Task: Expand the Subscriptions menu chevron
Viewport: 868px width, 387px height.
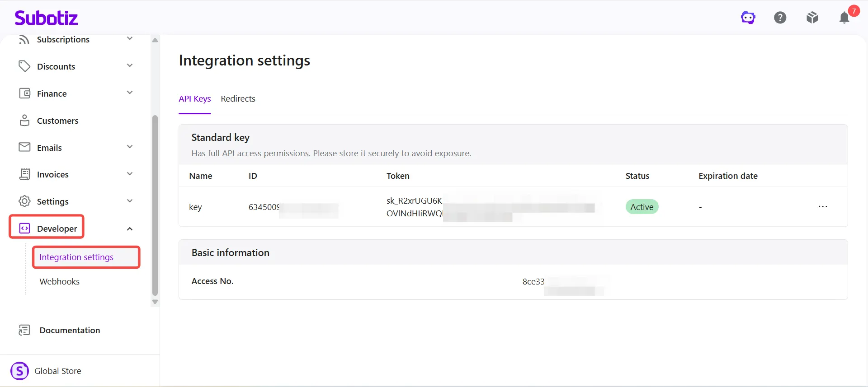Action: 130,38
